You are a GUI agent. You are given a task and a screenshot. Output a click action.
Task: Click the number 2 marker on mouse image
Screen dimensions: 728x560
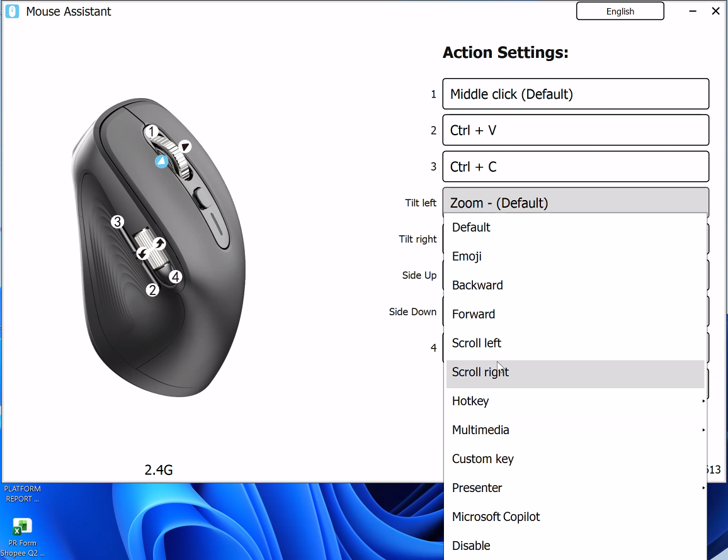[152, 290]
